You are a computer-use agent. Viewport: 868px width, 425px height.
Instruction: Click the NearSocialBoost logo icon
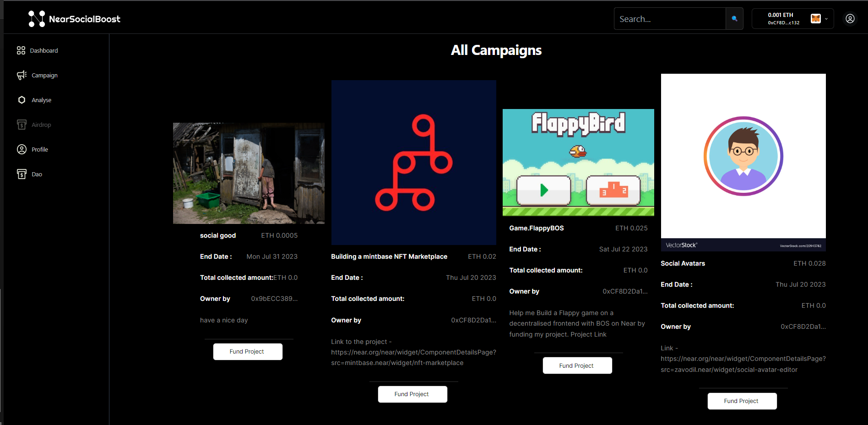point(37,19)
